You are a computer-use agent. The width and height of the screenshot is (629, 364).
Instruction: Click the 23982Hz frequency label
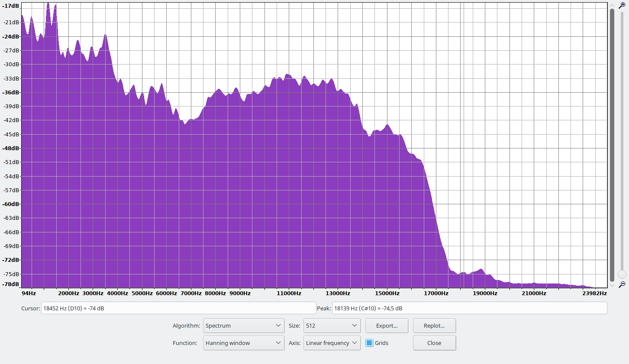point(594,293)
